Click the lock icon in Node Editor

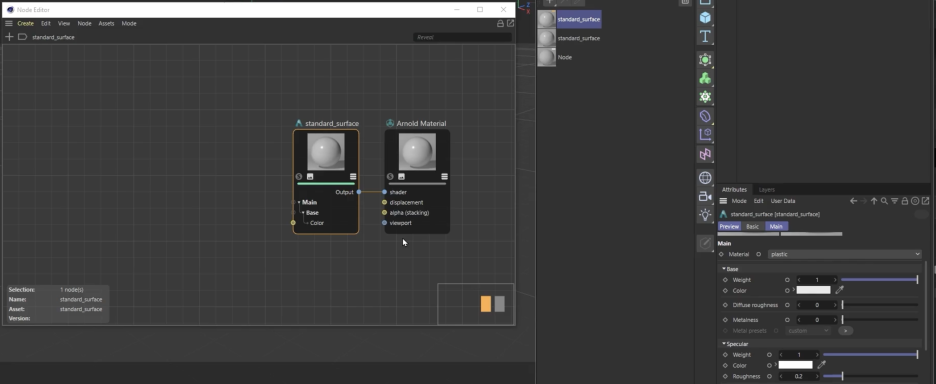500,23
